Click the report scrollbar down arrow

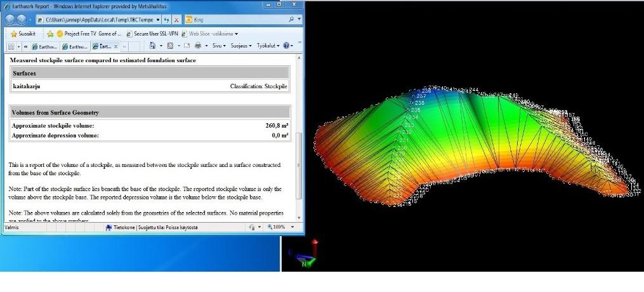tap(299, 218)
